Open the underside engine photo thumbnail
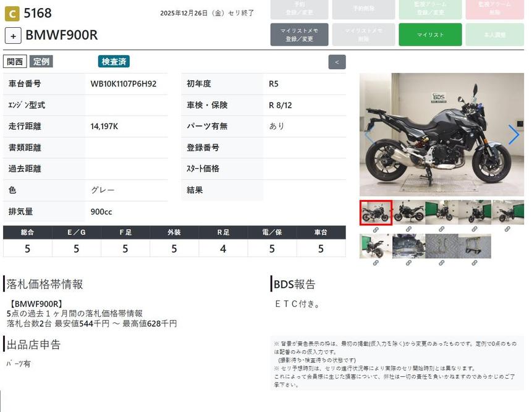The width and height of the screenshot is (532, 412). [409, 246]
